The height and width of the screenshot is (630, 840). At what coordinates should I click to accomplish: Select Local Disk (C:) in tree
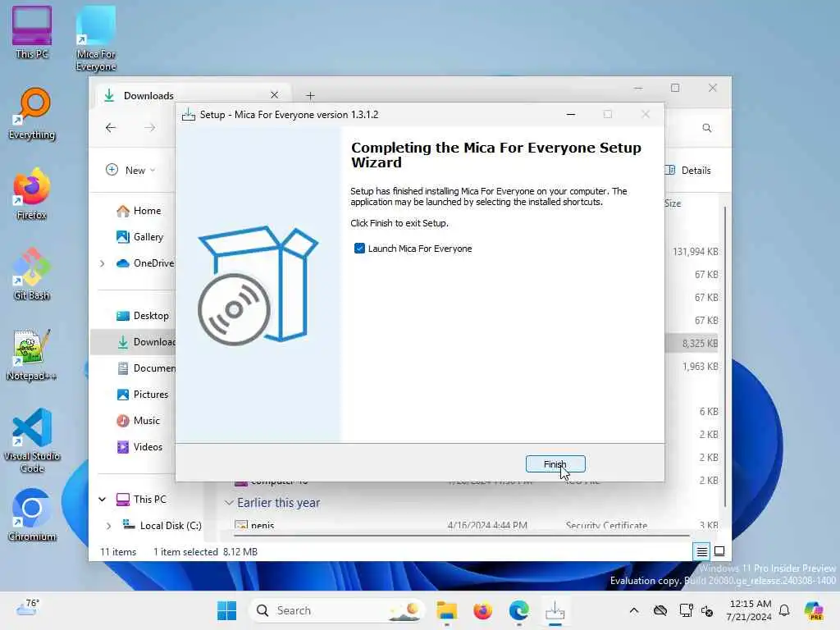coord(162,526)
